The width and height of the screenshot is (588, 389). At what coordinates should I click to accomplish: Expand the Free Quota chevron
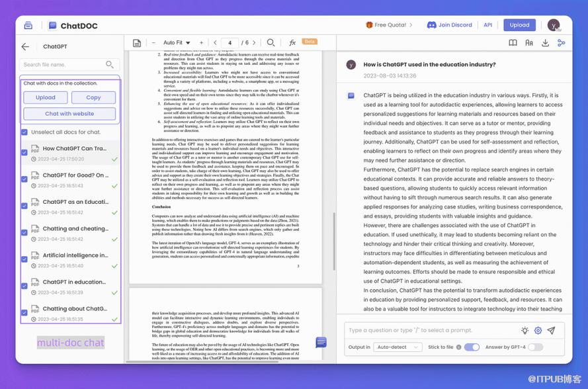tap(411, 25)
